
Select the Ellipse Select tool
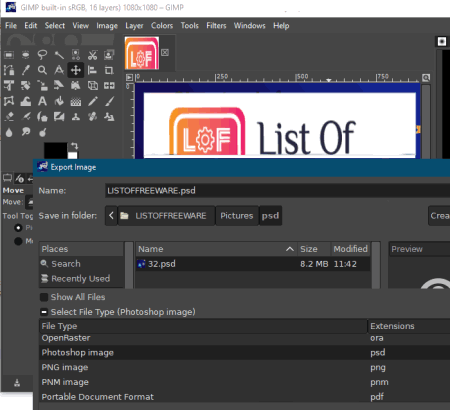[25, 55]
